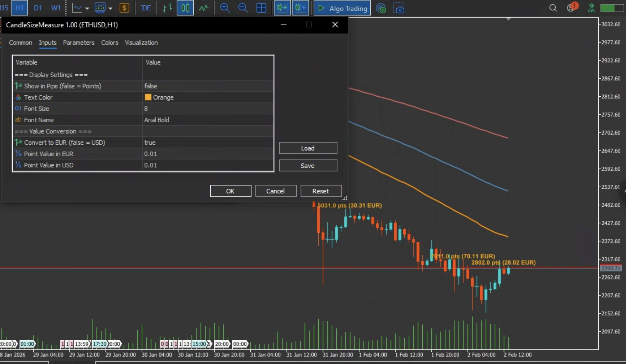Switch to line chart icon
The width and height of the screenshot is (626, 364).
pos(204,8)
